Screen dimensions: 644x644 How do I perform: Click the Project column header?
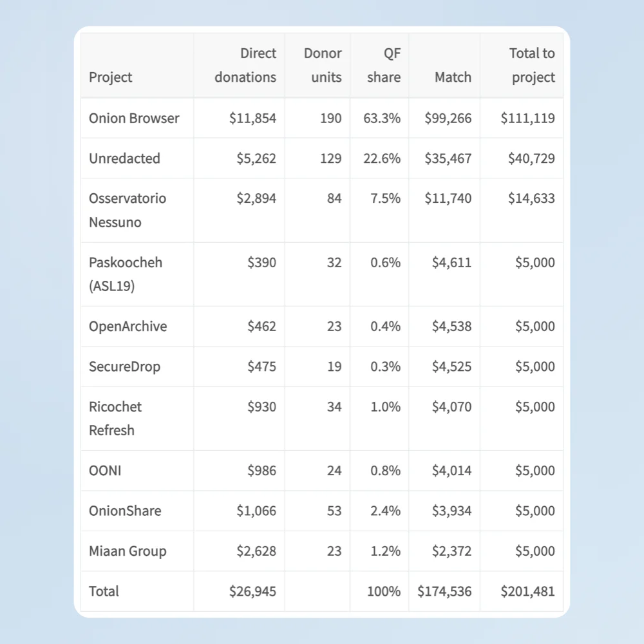[111, 77]
